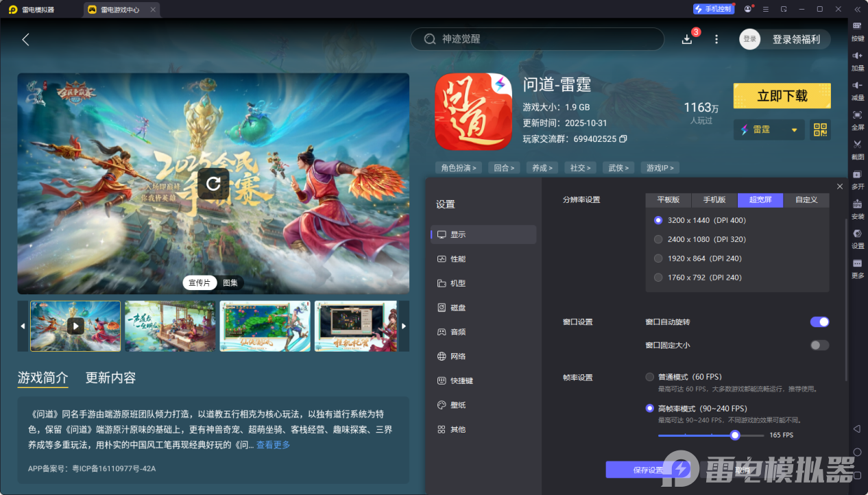Enable the fixed window size switch
This screenshot has height=495, width=868.
click(819, 345)
